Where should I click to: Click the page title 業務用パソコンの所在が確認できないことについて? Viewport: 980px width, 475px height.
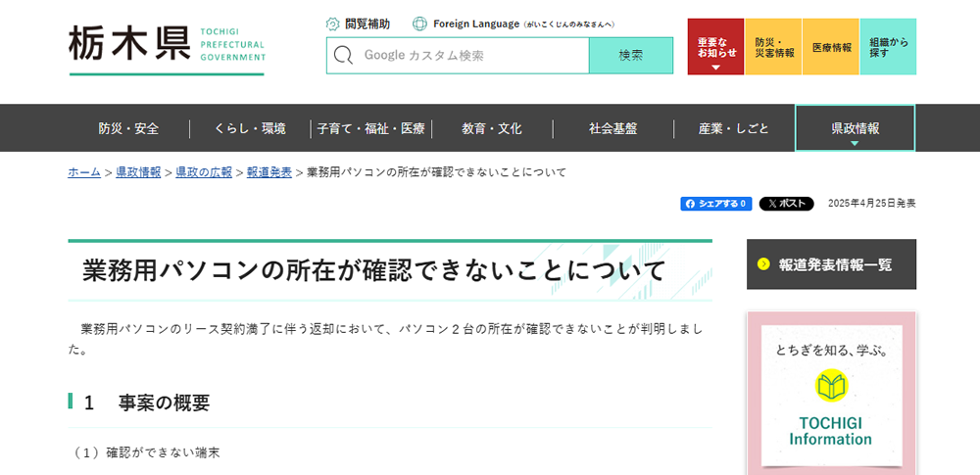coord(374,270)
